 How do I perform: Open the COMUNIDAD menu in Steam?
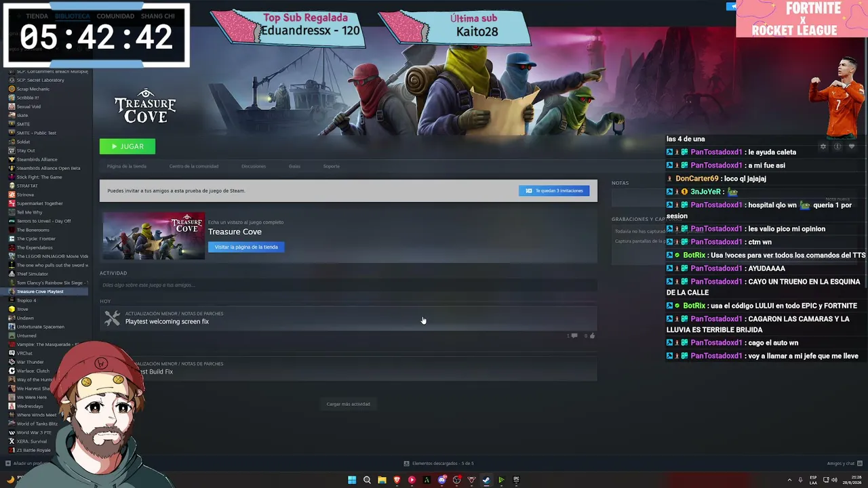pos(115,16)
